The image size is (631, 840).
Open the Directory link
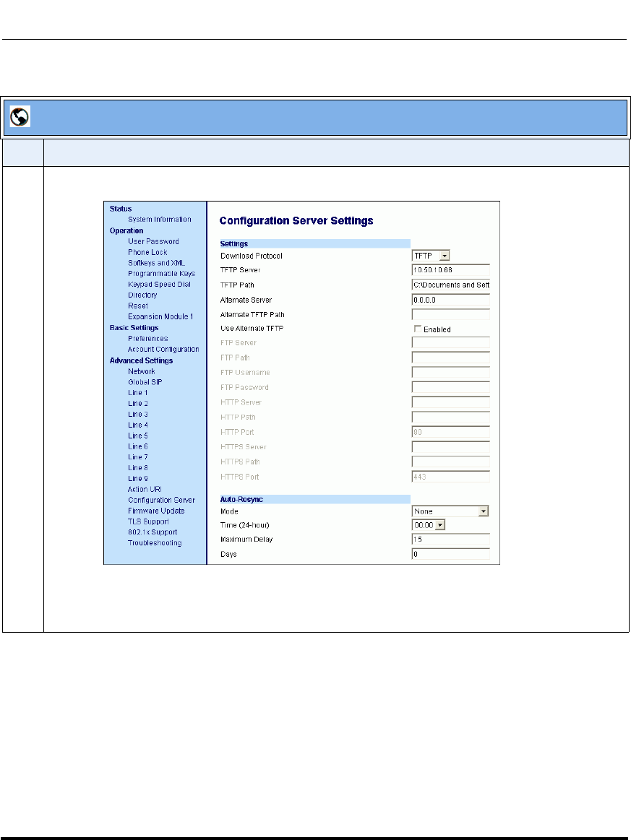click(x=142, y=295)
